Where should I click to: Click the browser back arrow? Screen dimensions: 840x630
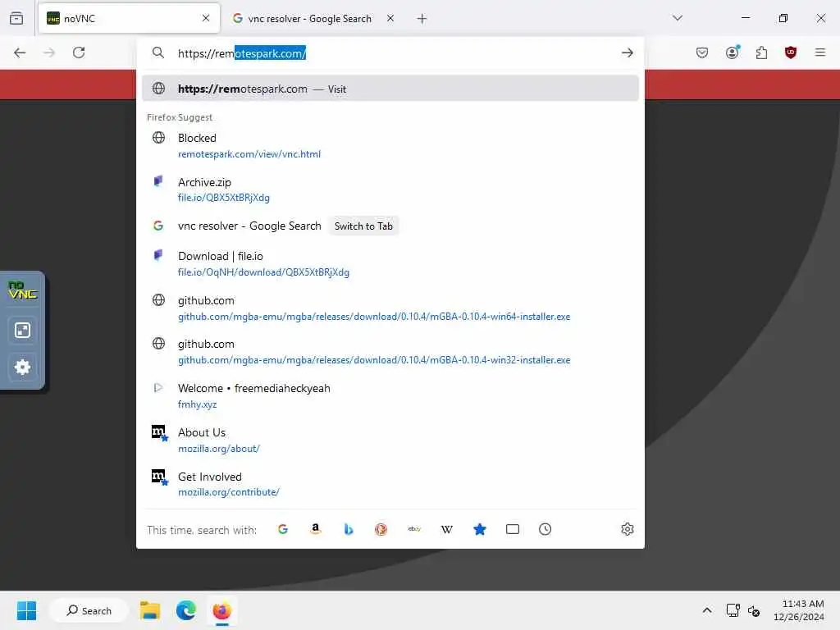(x=20, y=52)
